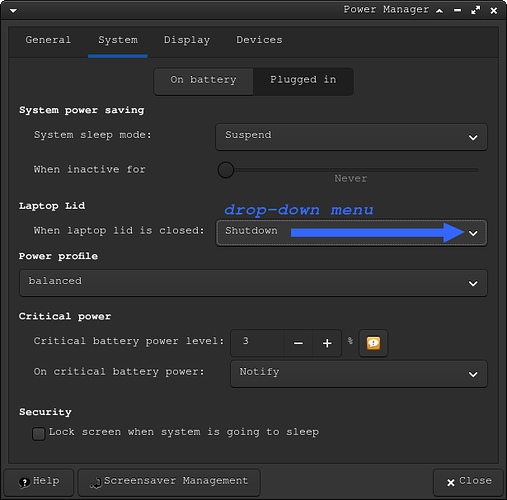Click the 'System power saving' heading
Image resolution: width=507 pixels, height=500 pixels.
82,110
